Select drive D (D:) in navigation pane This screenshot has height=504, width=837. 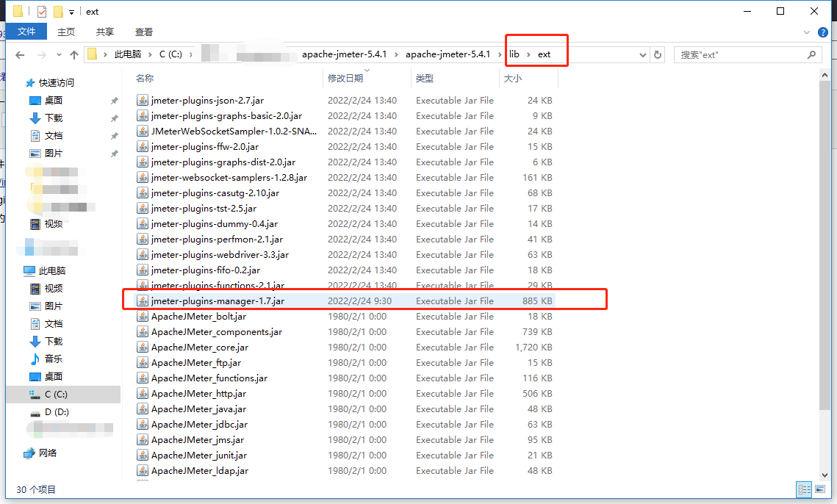point(57,411)
